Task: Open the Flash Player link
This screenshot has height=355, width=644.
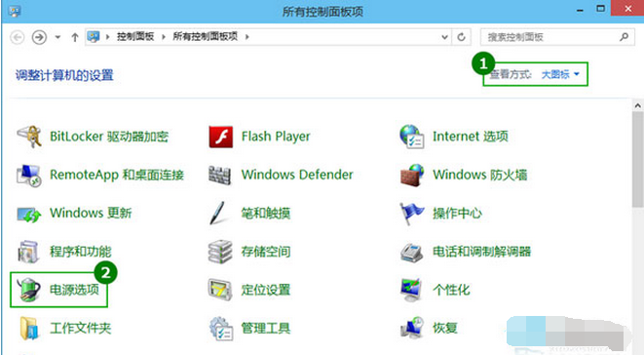Action: pyautogui.click(x=276, y=137)
